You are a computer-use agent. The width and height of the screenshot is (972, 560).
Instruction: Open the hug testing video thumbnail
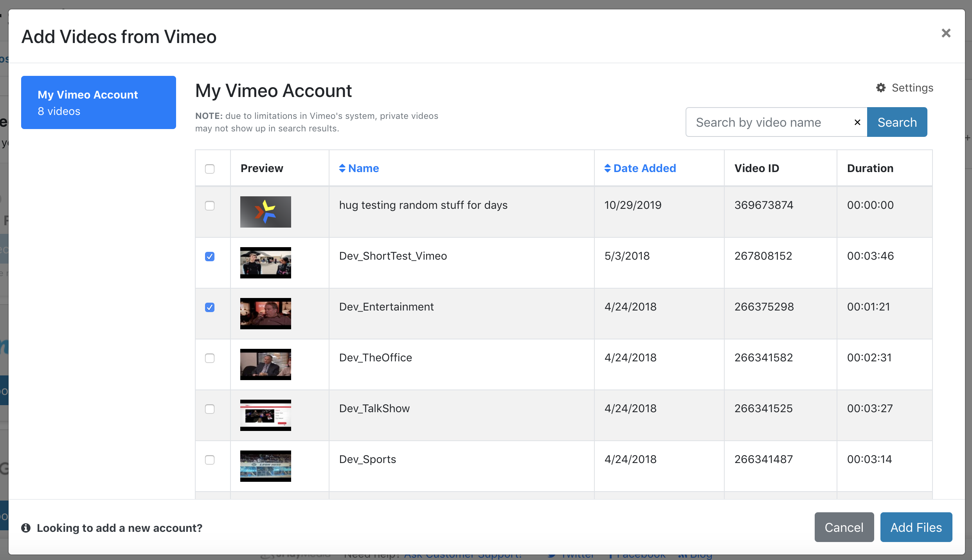click(266, 212)
